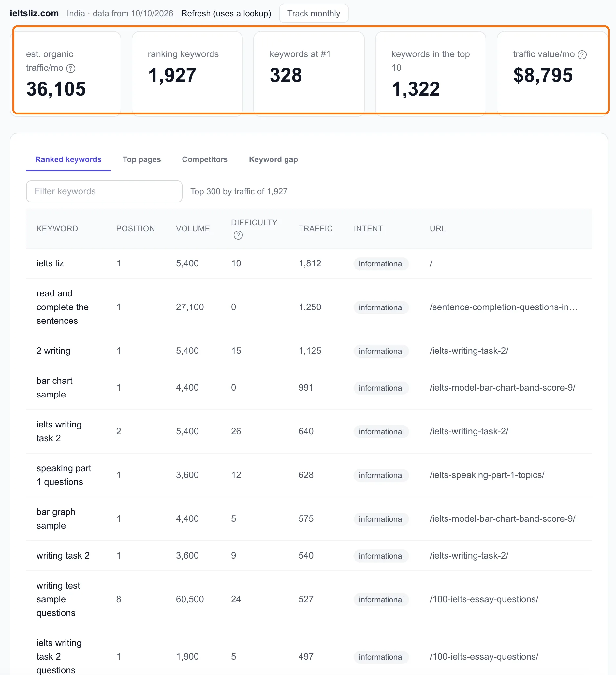Image resolution: width=616 pixels, height=675 pixels.
Task: Open the '/' root URL for ielts liz
Action: (431, 263)
